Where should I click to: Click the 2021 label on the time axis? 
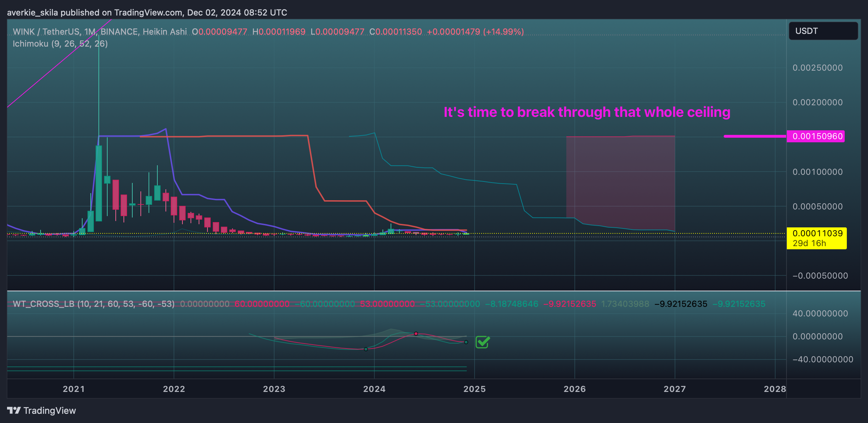(x=74, y=389)
